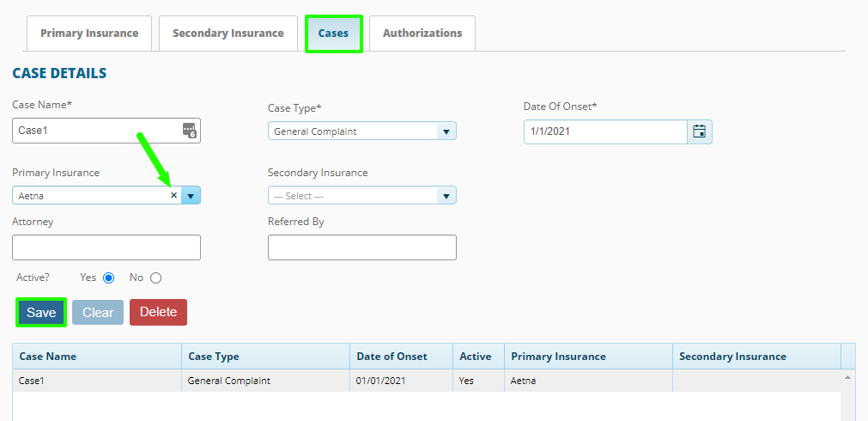
Task: Select Yes for Active
Action: point(108,278)
